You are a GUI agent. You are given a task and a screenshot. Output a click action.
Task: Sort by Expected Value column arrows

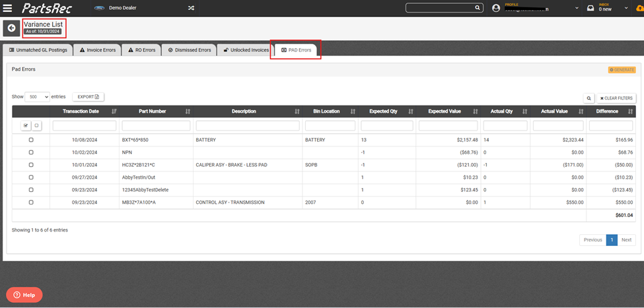pyautogui.click(x=476, y=111)
